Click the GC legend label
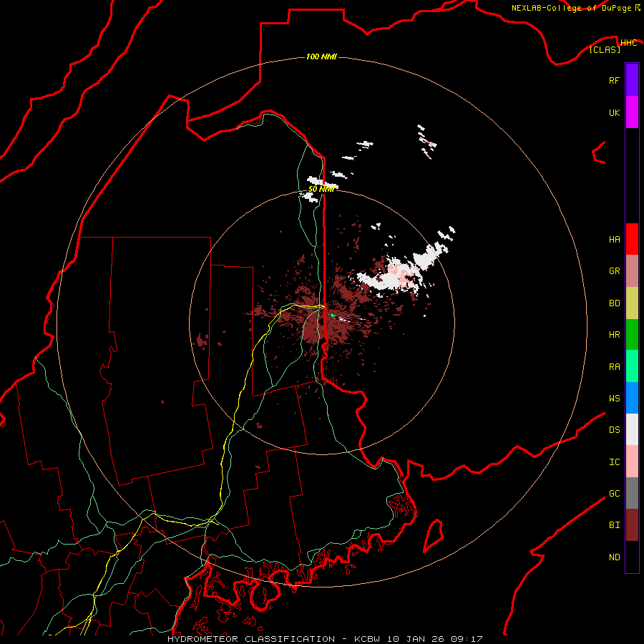 click(x=614, y=494)
